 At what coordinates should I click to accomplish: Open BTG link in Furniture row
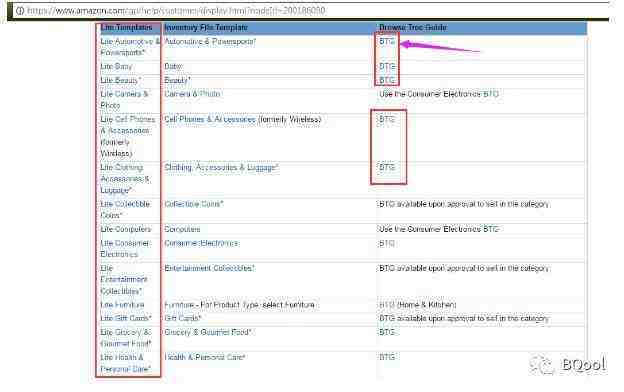point(387,305)
